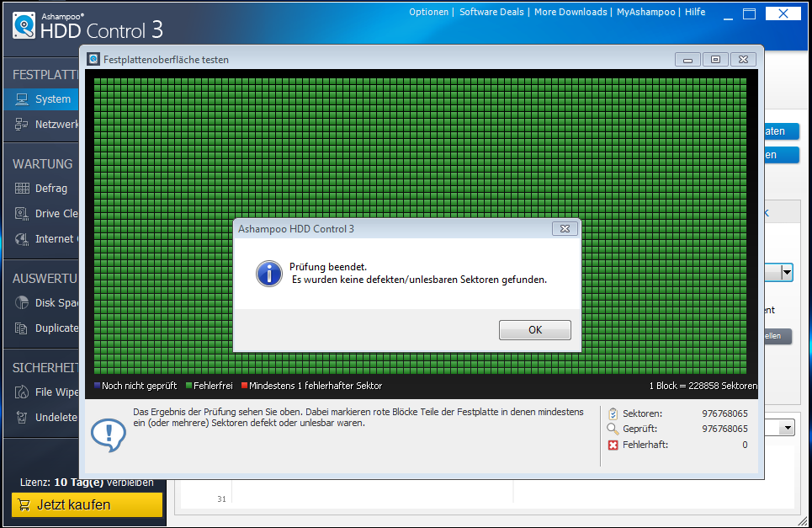Image resolution: width=812 pixels, height=528 pixels.
Task: Select System in the sidebar
Action: pos(41,99)
